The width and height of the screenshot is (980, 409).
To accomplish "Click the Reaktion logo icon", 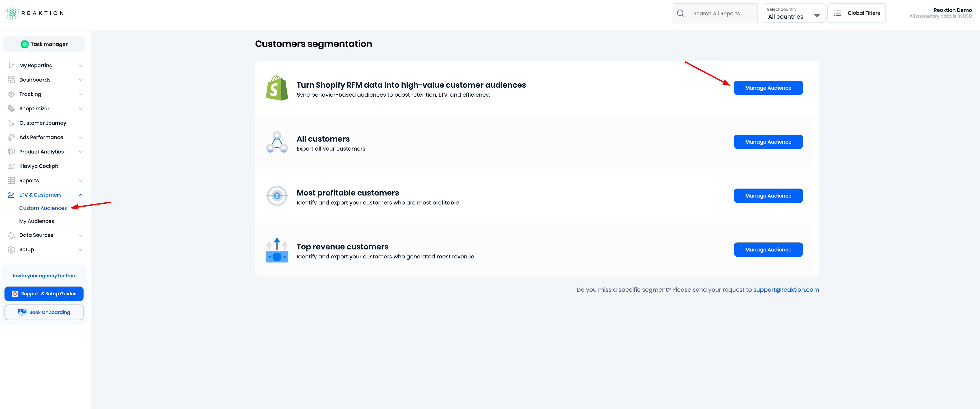I will point(12,13).
